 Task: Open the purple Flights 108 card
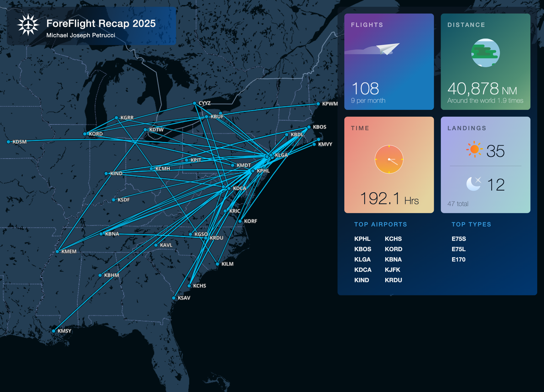point(389,62)
